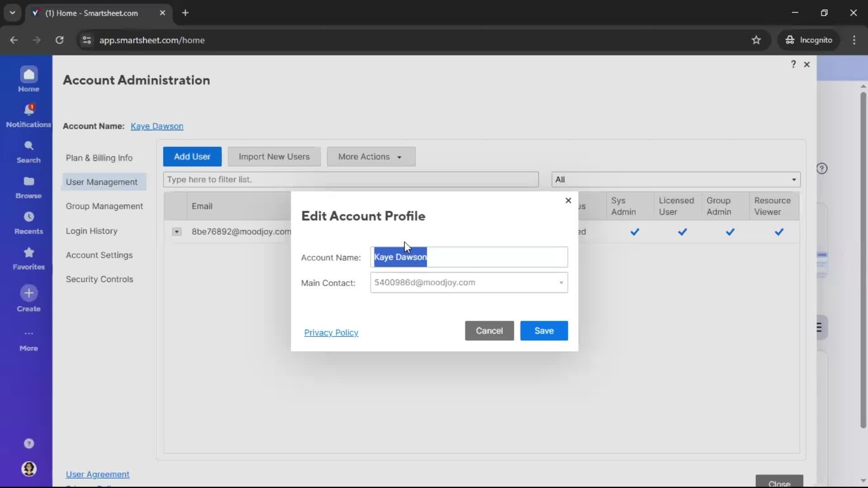Click the filter list text field
Viewport: 868px width, 488px height.
coord(351,179)
